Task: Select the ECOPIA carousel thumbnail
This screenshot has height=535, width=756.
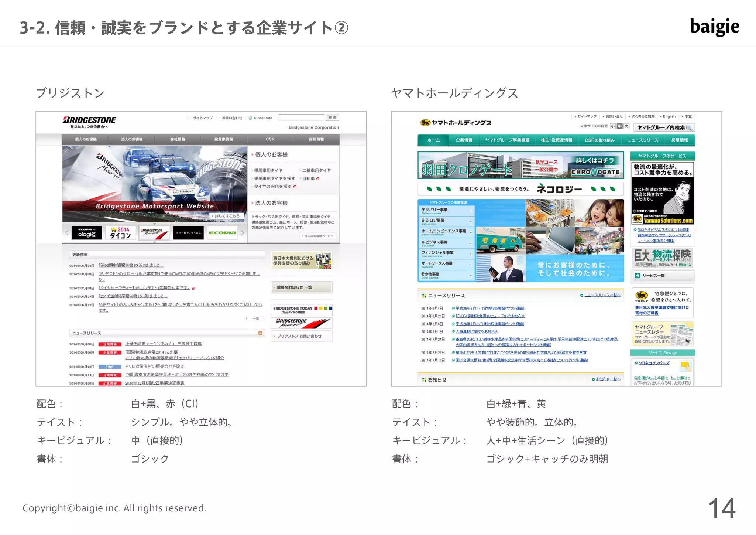Action: (x=222, y=233)
